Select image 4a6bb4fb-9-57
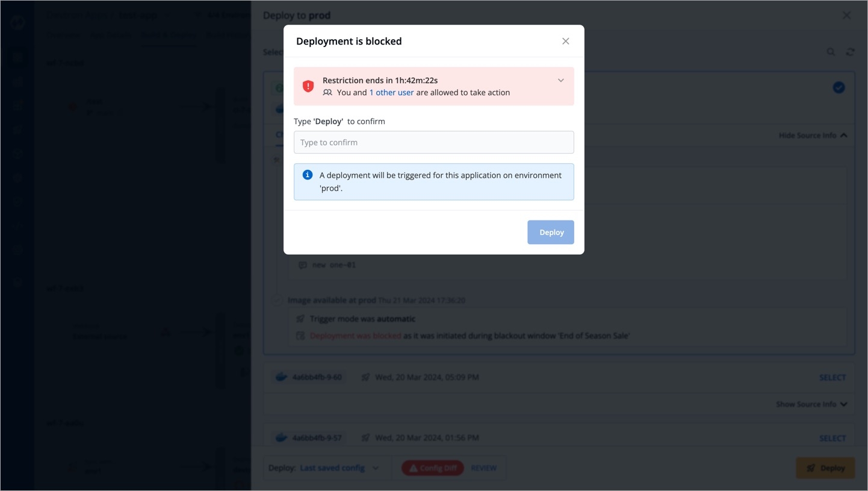Viewport: 868px width, 491px height. [x=832, y=438]
